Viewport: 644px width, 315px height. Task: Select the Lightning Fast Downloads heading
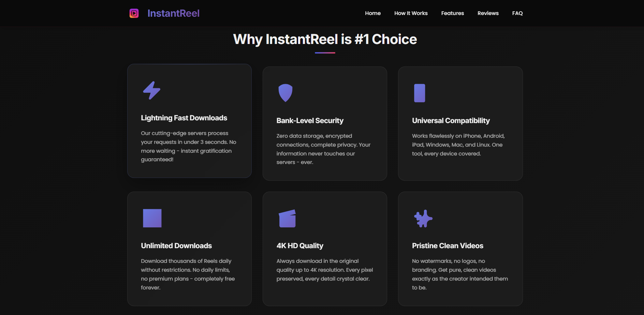tap(184, 118)
